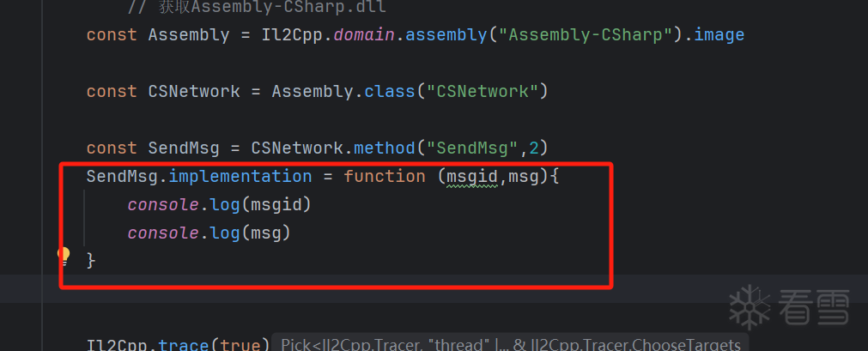The image size is (868, 351).
Task: Click the true argument in trace call
Action: (240, 344)
